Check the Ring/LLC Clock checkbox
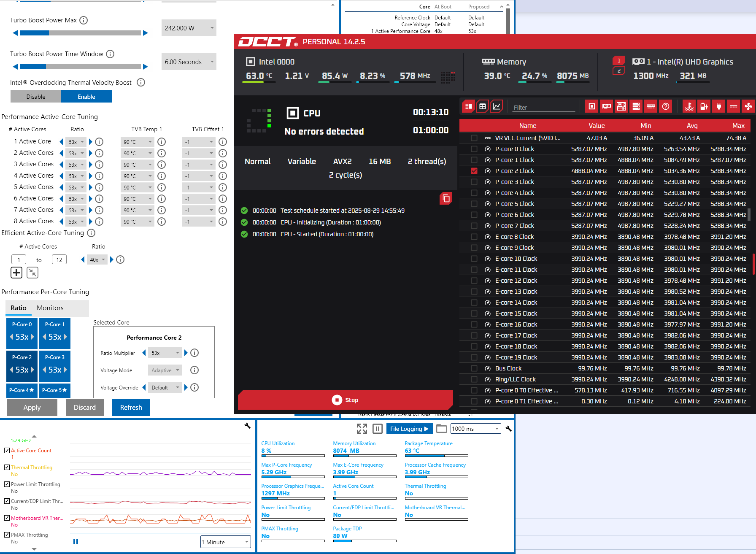 [474, 379]
